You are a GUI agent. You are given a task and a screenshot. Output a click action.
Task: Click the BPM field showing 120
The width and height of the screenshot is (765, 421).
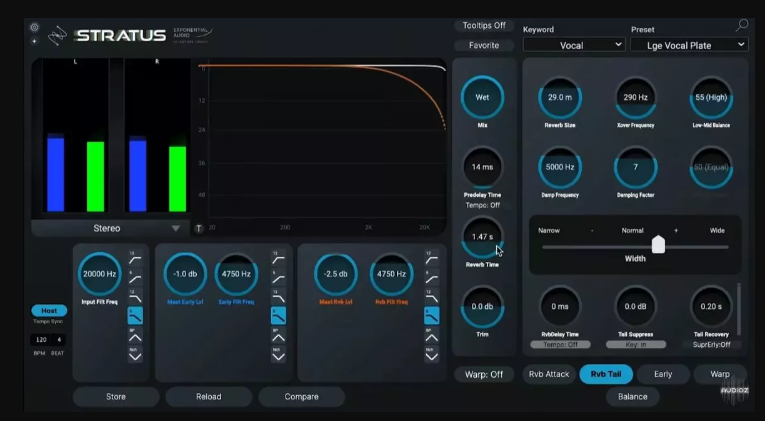[41, 340]
